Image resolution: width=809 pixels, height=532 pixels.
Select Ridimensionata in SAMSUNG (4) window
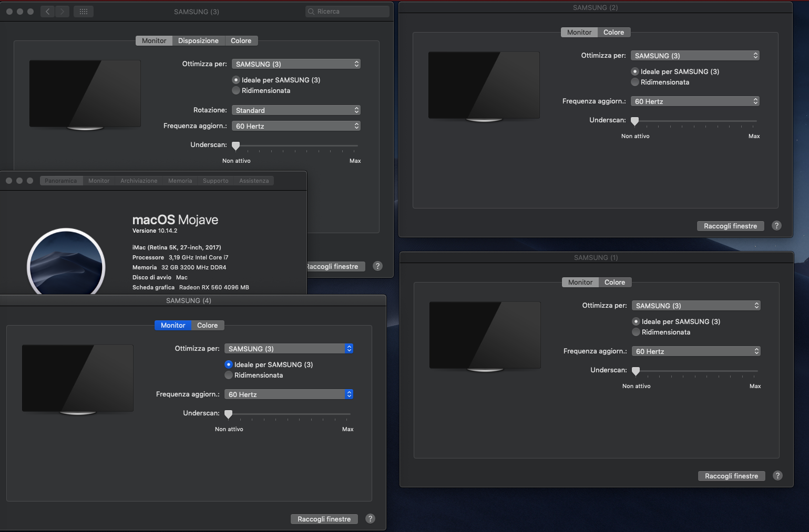229,375
